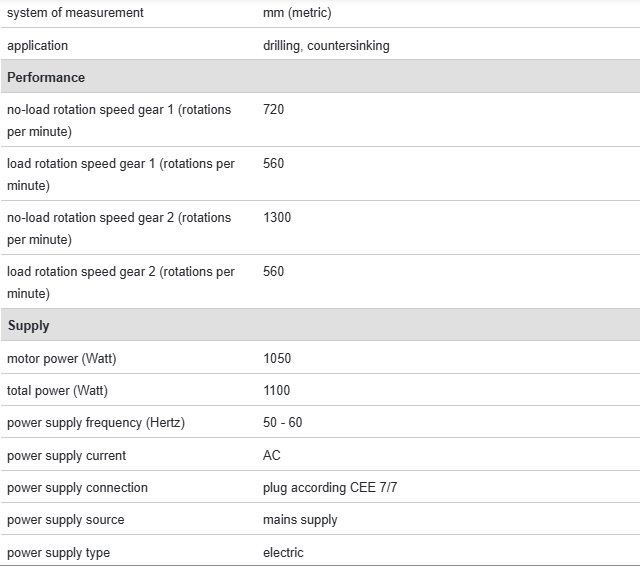
Task: Select the motor power value 1050
Action: (x=277, y=358)
